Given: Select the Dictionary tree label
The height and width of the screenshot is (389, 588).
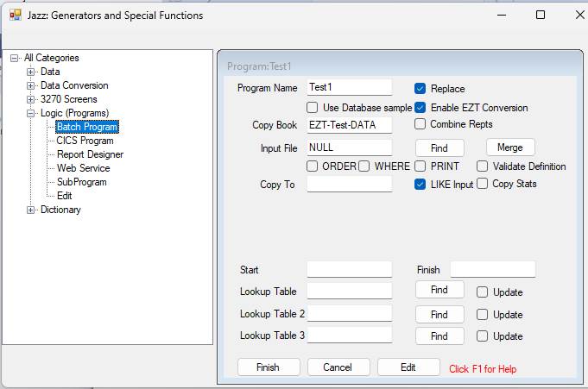Looking at the screenshot, I should coord(60,210).
